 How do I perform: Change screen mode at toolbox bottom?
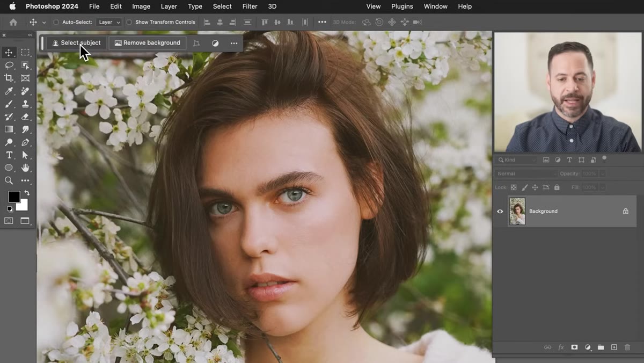point(25,221)
